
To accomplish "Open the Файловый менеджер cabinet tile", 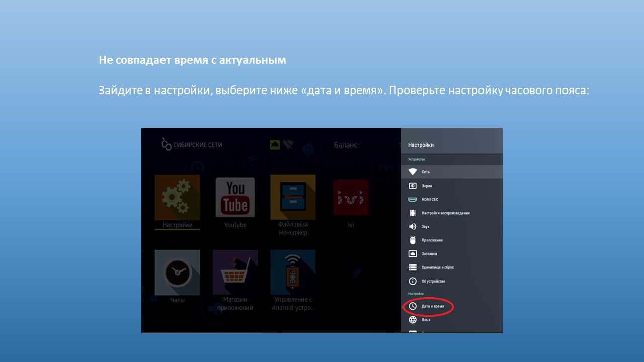I will pos(293,198).
